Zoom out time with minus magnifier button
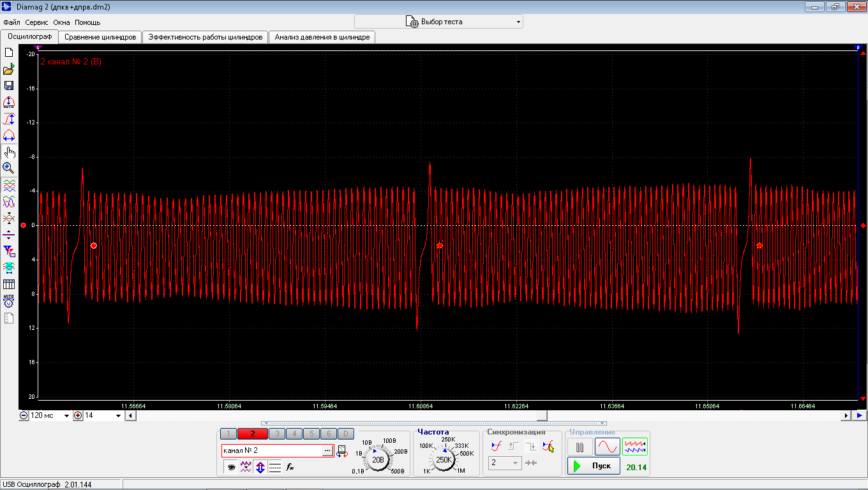 [24, 415]
